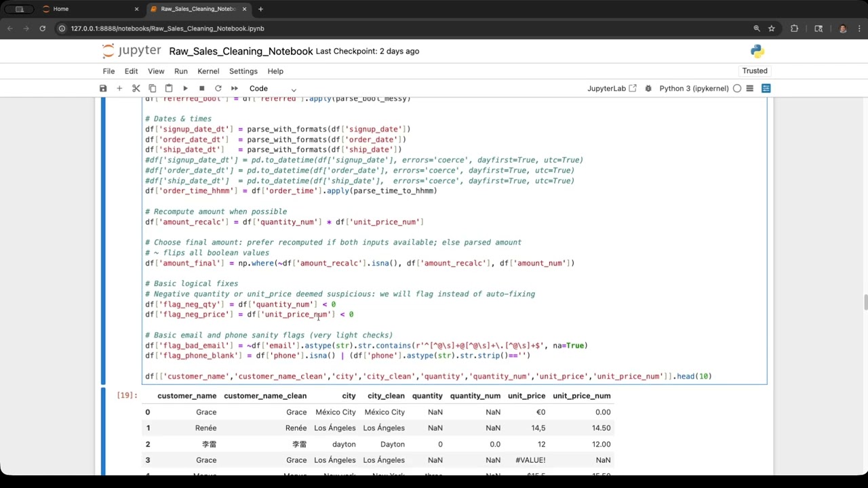
Task: Copy the selected cell with the toolbar icon
Action: coord(152,88)
